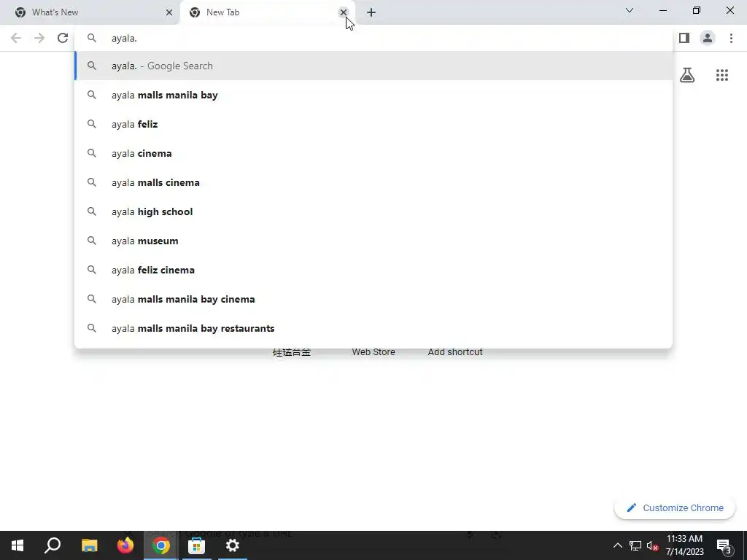
Task: Go back using the back arrow
Action: point(16,38)
